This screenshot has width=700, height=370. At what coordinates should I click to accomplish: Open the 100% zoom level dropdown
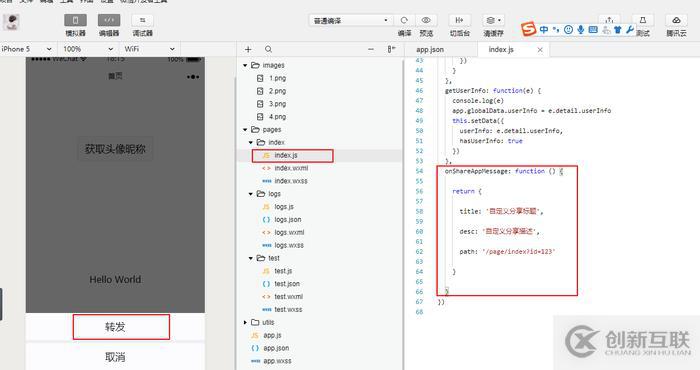pyautogui.click(x=88, y=49)
